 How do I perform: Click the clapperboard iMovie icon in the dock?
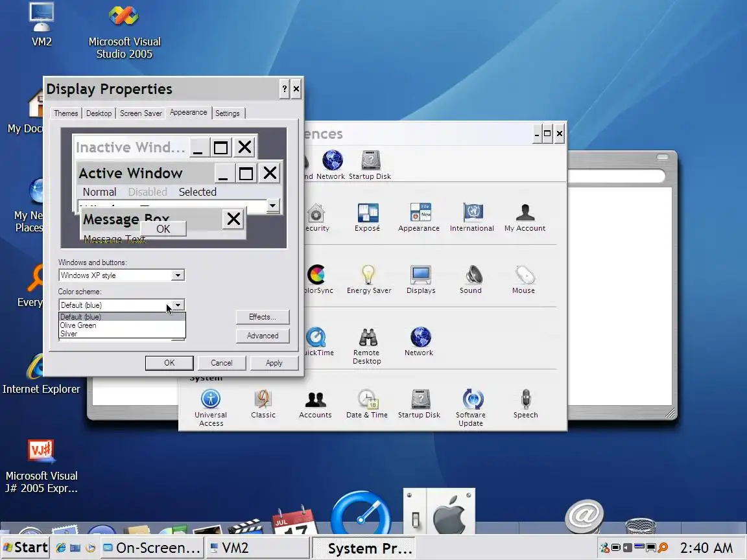pyautogui.click(x=245, y=527)
